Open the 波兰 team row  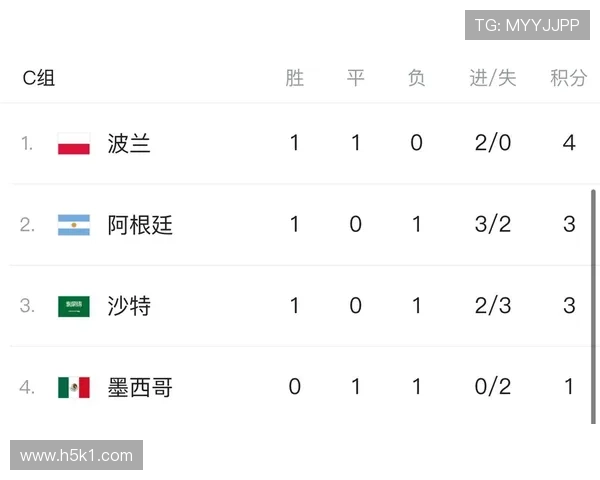coord(300,144)
